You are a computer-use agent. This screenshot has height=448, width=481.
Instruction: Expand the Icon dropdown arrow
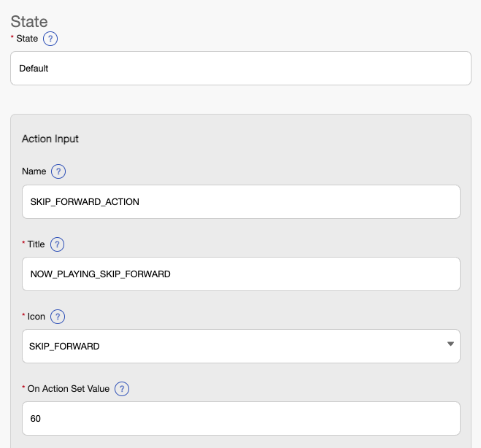click(x=450, y=344)
